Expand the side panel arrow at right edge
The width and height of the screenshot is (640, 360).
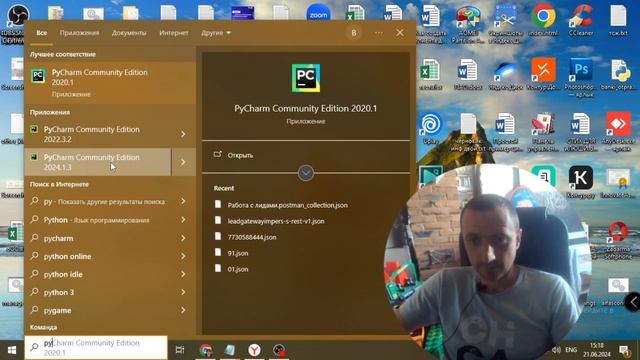point(633,302)
